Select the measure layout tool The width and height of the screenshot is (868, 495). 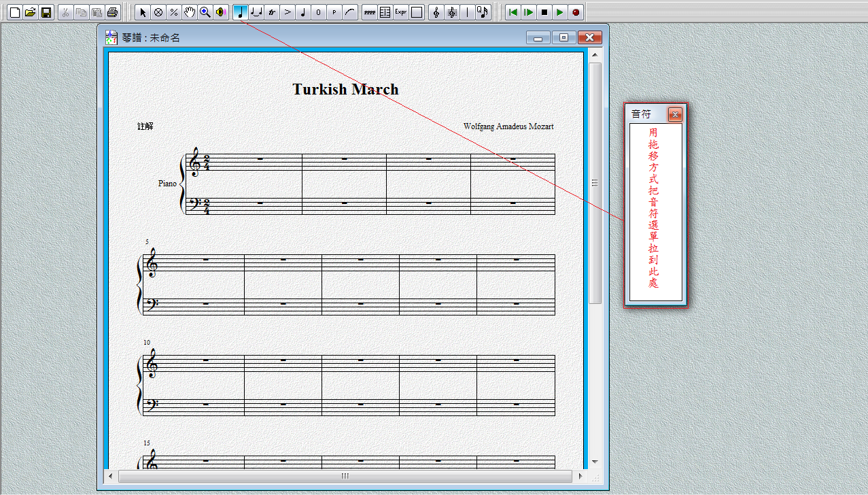(385, 12)
